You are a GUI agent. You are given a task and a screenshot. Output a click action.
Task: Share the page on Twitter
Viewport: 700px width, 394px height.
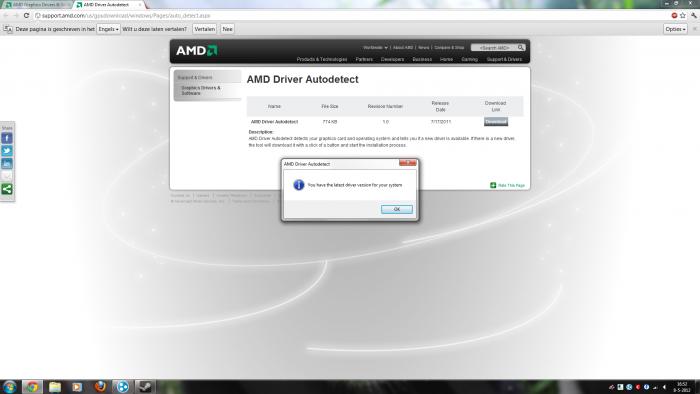coord(7,151)
